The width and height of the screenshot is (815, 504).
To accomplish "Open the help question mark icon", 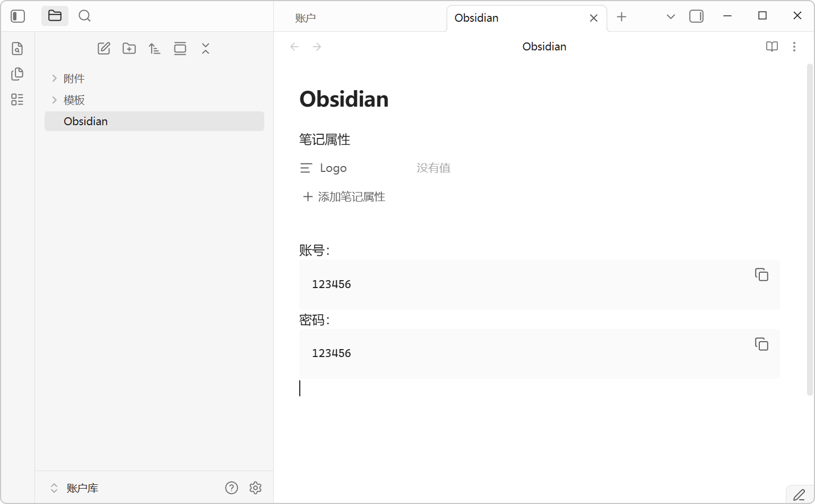I will click(x=231, y=488).
